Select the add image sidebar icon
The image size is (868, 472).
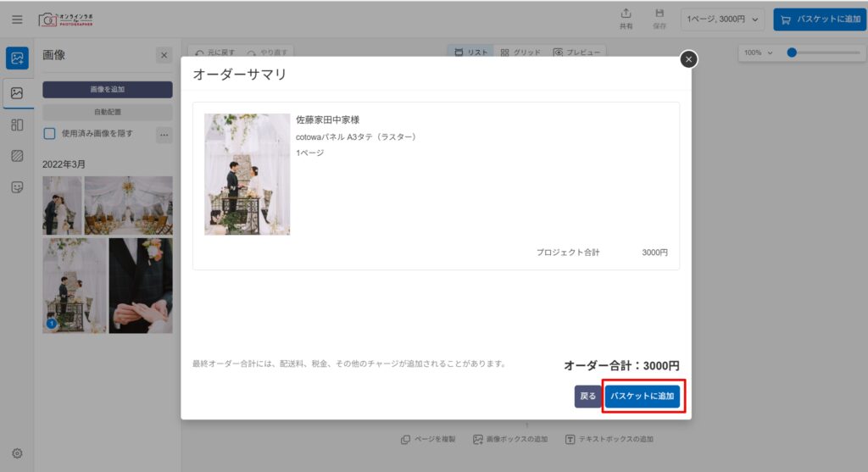pos(17,58)
